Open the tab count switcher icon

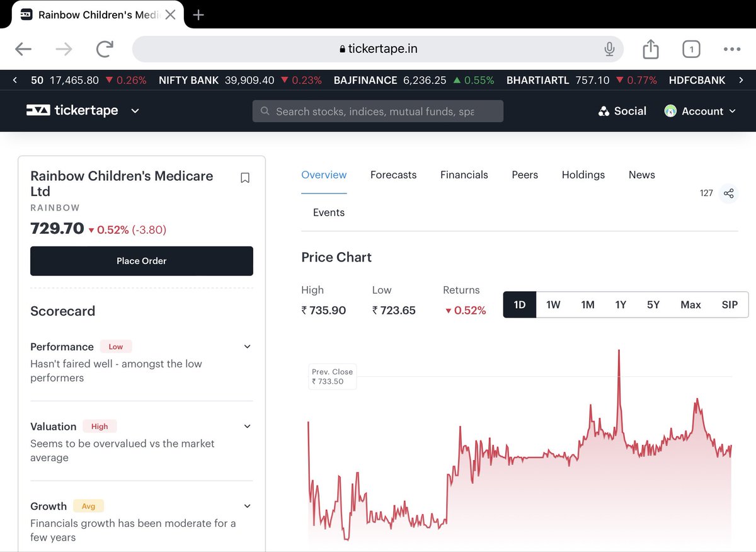click(x=691, y=49)
